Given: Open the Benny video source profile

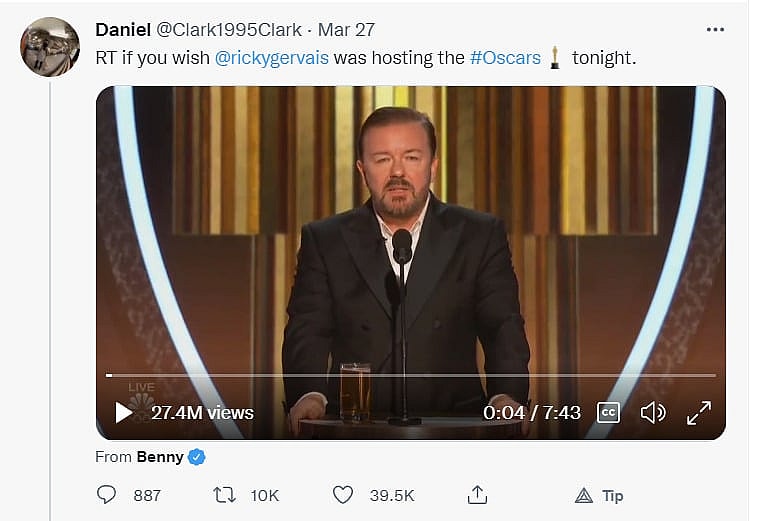Looking at the screenshot, I should [160, 457].
